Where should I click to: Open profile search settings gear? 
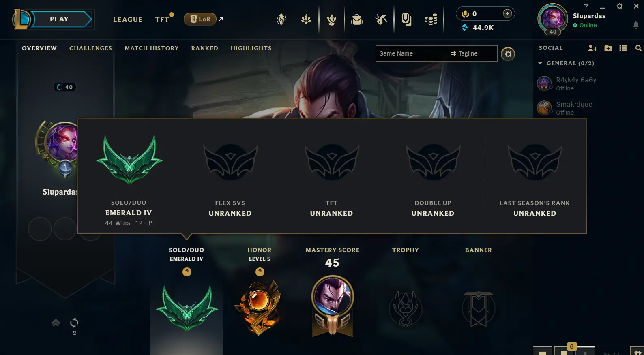(x=508, y=54)
